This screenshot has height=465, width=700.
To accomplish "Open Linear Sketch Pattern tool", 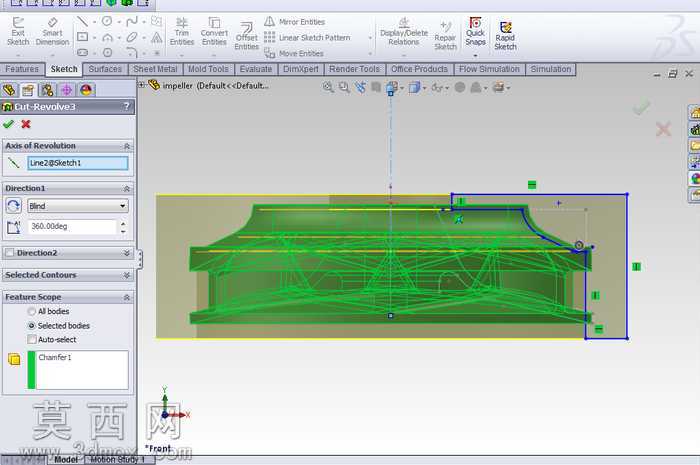I will tap(307, 38).
